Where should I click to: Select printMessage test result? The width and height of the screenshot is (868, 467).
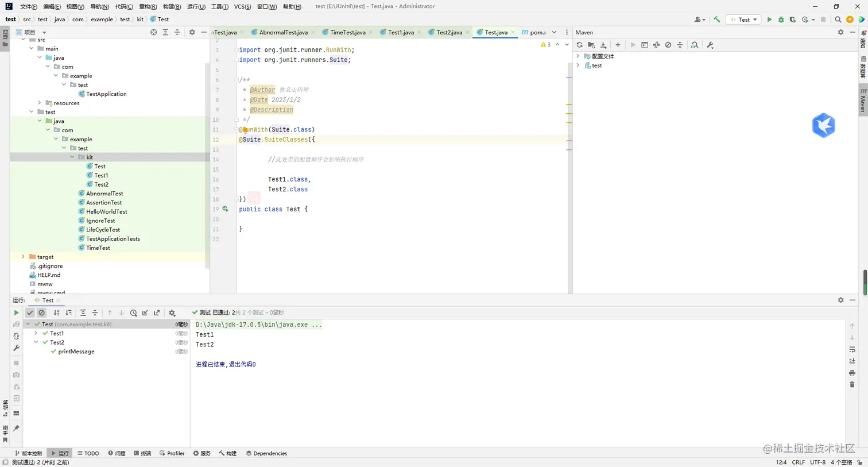pos(76,352)
